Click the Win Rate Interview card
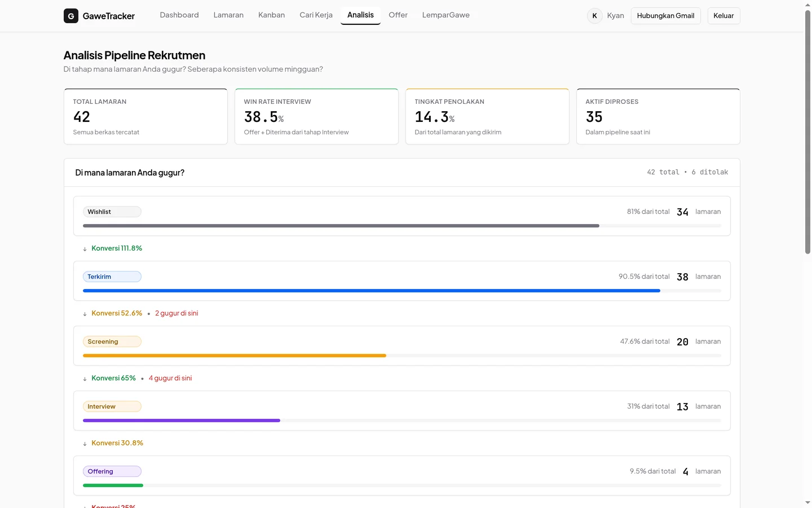The height and width of the screenshot is (508, 812). (x=316, y=116)
